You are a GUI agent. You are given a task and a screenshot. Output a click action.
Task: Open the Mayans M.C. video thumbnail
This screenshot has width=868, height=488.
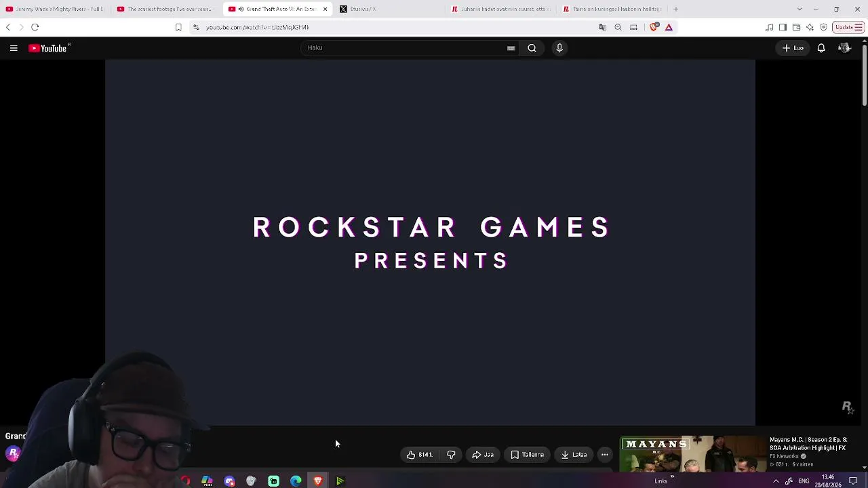click(693, 454)
